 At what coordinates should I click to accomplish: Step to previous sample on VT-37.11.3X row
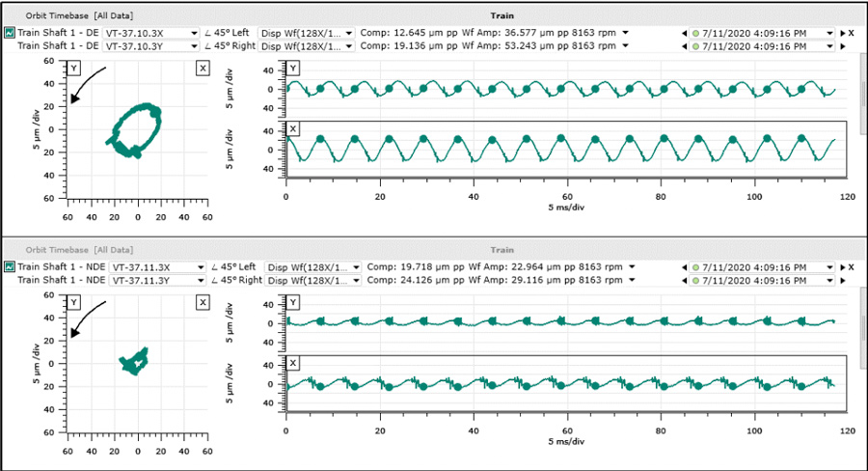coord(684,267)
